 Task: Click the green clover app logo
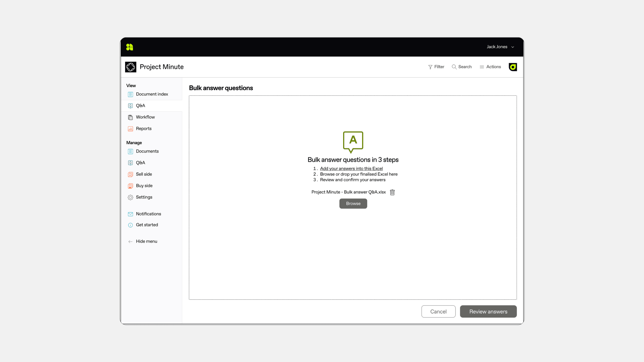[129, 47]
